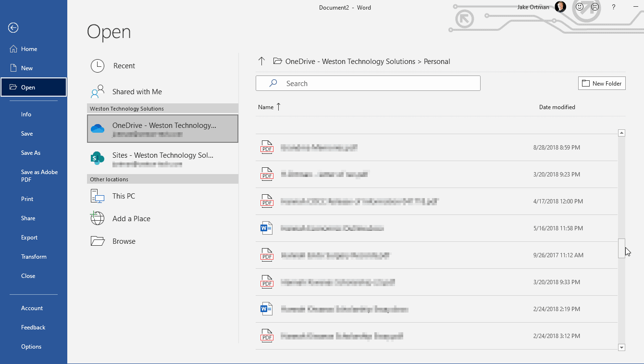The image size is (644, 364).
Task: Click the scrollbar up arrow in file list
Action: click(621, 133)
